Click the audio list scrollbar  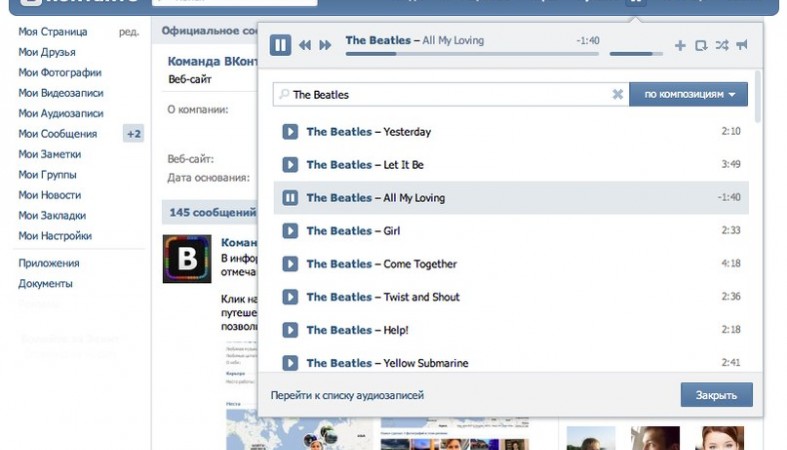coord(758,96)
